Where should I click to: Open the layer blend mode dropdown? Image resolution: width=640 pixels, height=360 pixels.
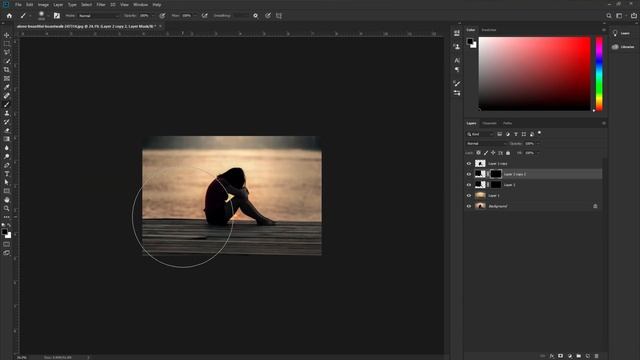[486, 144]
